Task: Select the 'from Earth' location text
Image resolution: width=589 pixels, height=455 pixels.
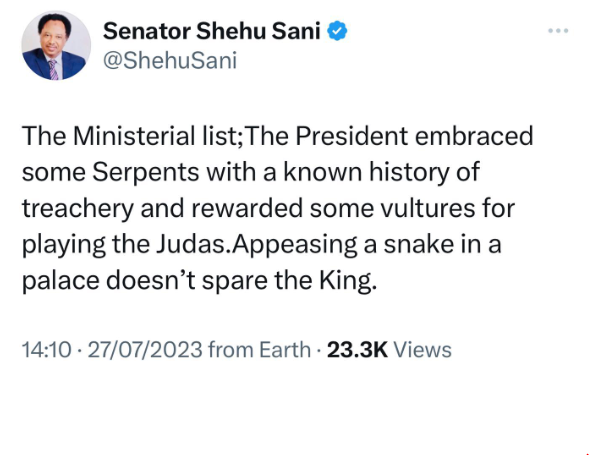Action: pos(259,350)
